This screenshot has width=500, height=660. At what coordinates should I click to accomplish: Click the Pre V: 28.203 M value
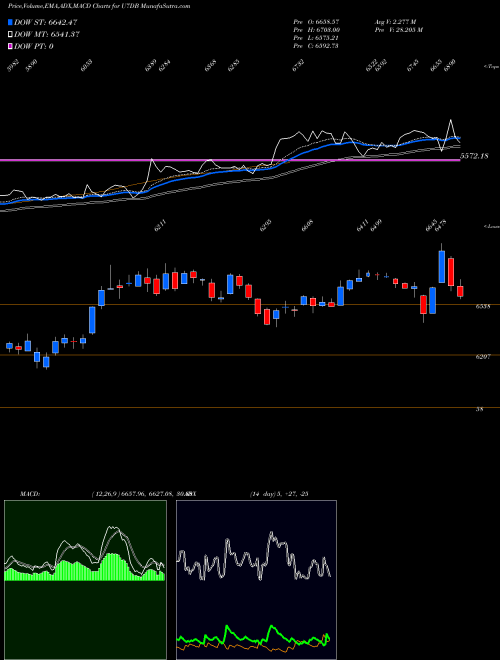pos(399,29)
